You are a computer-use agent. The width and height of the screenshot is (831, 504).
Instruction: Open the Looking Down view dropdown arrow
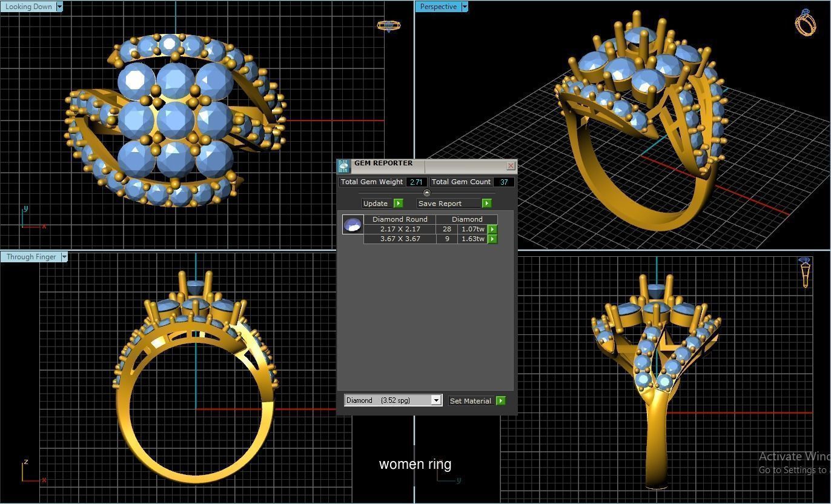[59, 7]
